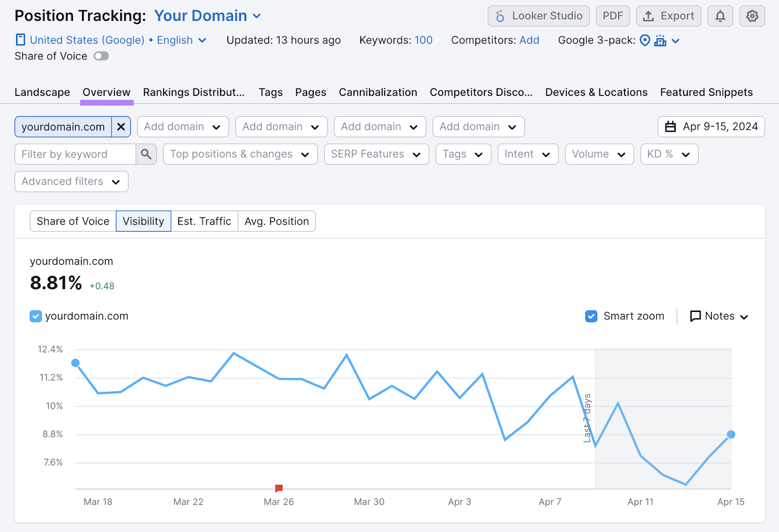The width and height of the screenshot is (779, 532).
Task: Open the SERP Features filter dropdown
Action: (376, 154)
